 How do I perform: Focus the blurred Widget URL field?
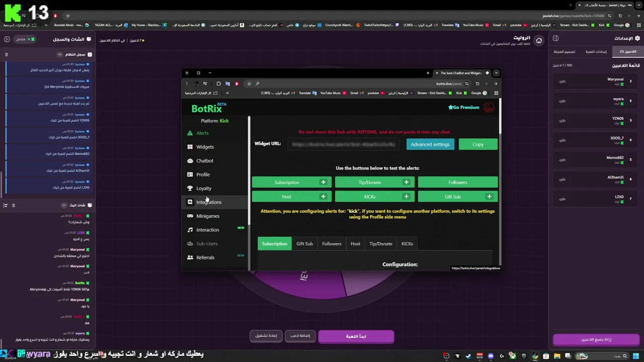(344, 144)
